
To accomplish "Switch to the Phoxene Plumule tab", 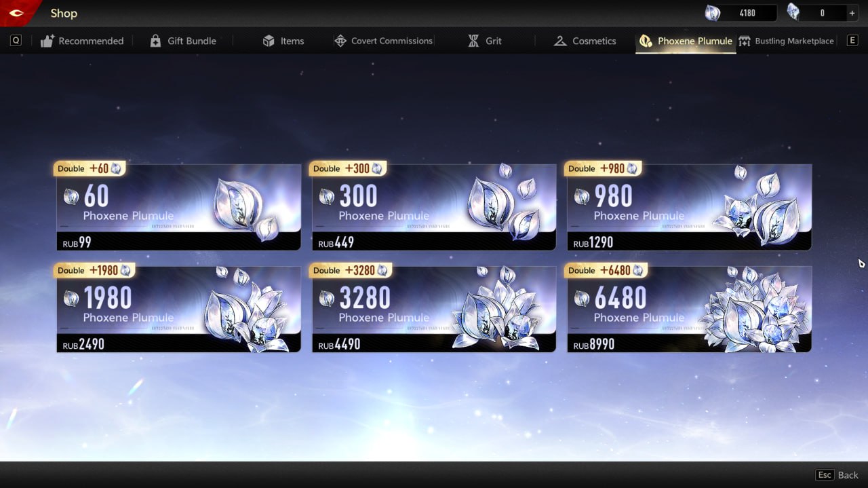I will click(686, 41).
